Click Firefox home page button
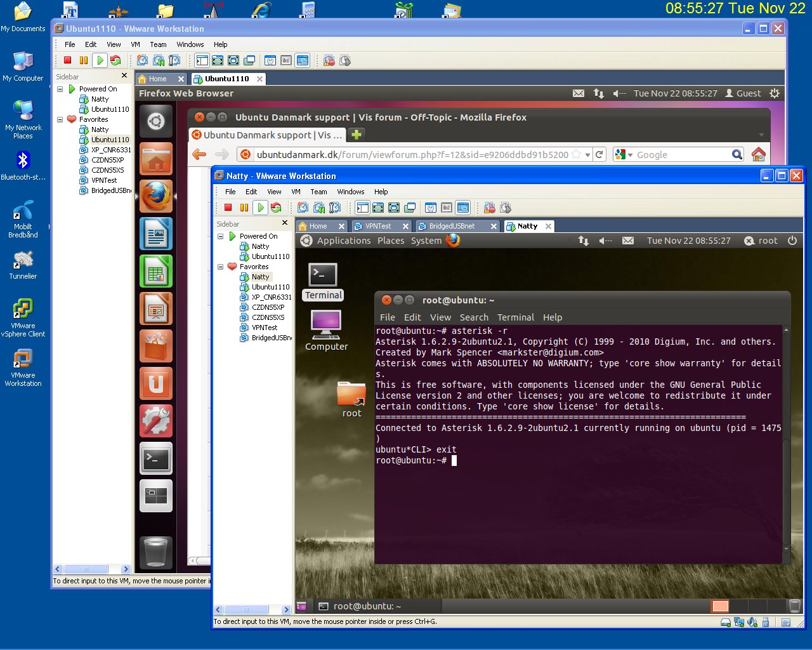812x650 pixels. (758, 154)
